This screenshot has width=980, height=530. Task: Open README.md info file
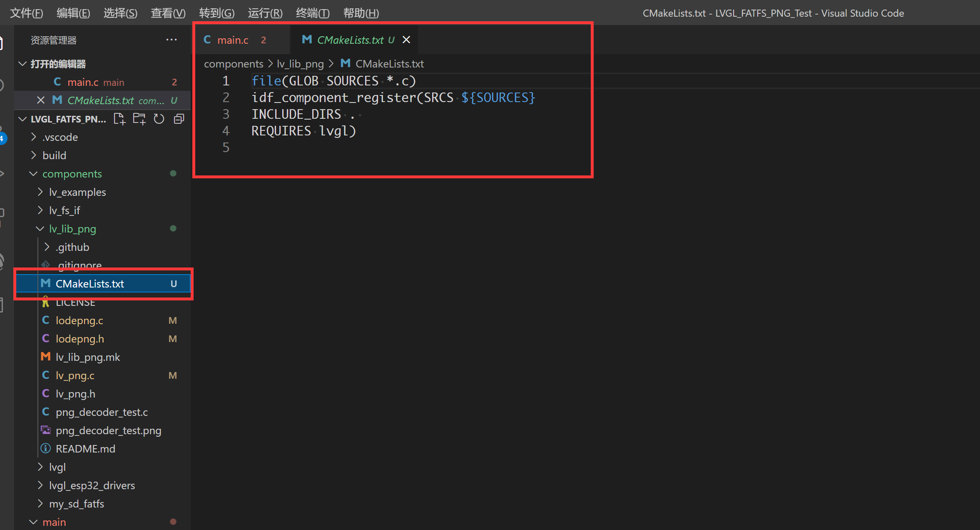pyautogui.click(x=85, y=449)
